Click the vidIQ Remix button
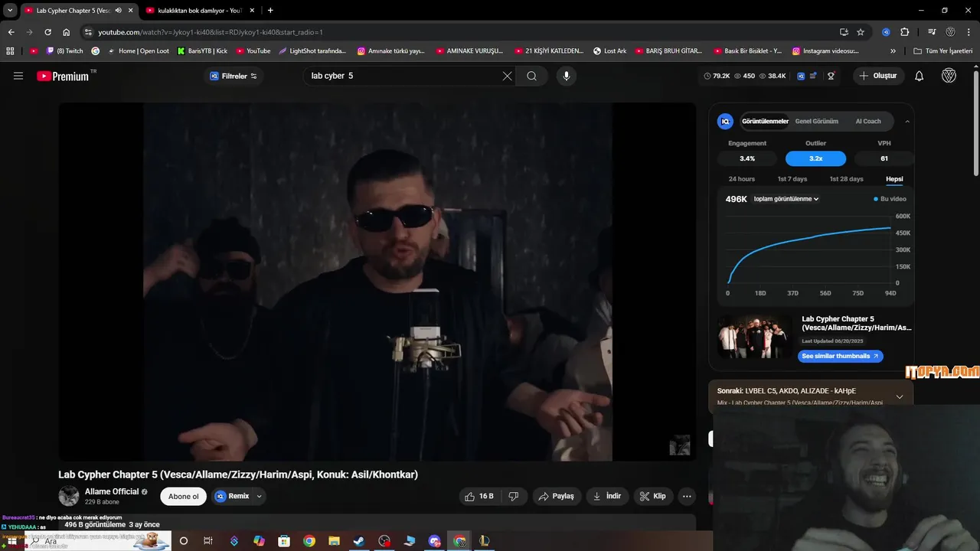 pyautogui.click(x=232, y=496)
